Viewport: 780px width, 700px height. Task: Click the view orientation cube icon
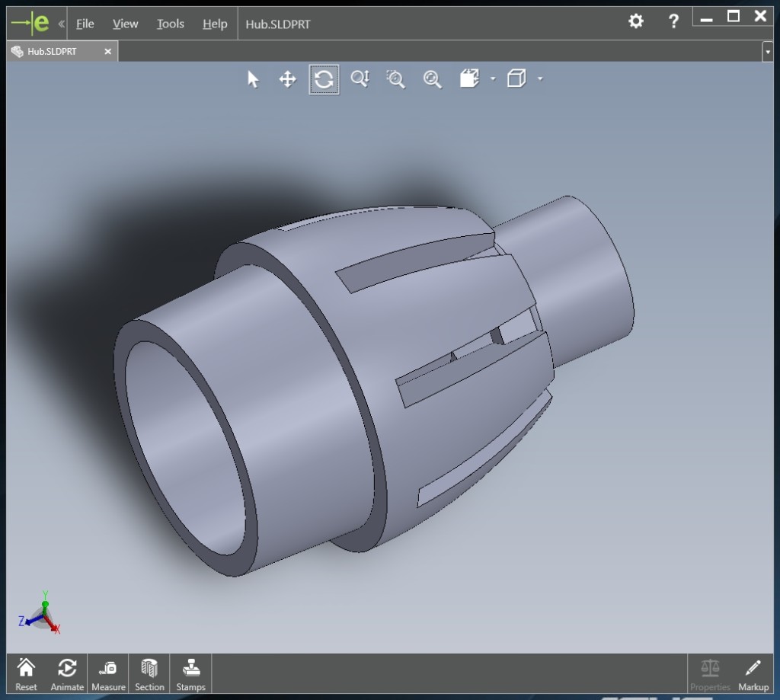pyautogui.click(x=469, y=78)
